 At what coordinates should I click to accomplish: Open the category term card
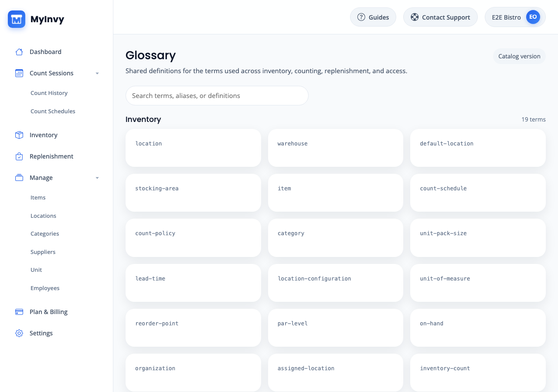coord(336,237)
